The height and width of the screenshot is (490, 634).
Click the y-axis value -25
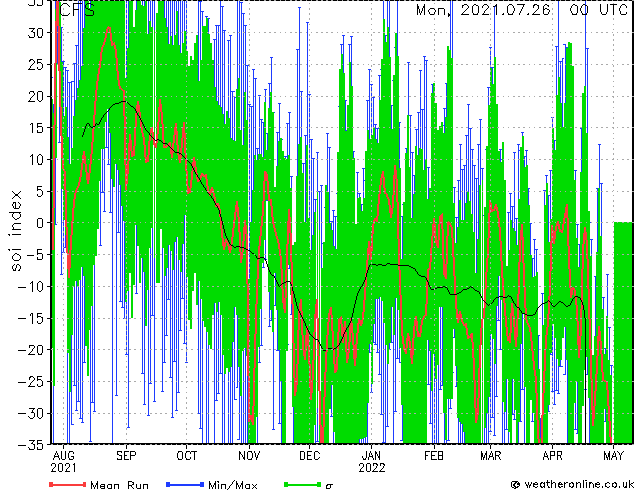tap(32, 382)
